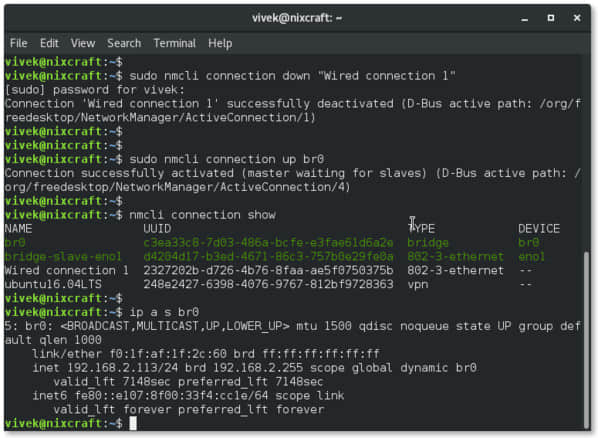Click the IP address 192.168.2.113/24
This screenshot has height=438, width=598.
click(x=122, y=368)
